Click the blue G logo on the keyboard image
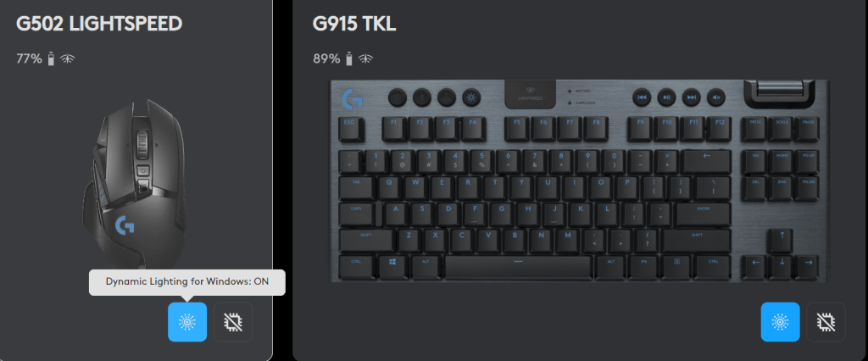The width and height of the screenshot is (868, 361). 352,98
